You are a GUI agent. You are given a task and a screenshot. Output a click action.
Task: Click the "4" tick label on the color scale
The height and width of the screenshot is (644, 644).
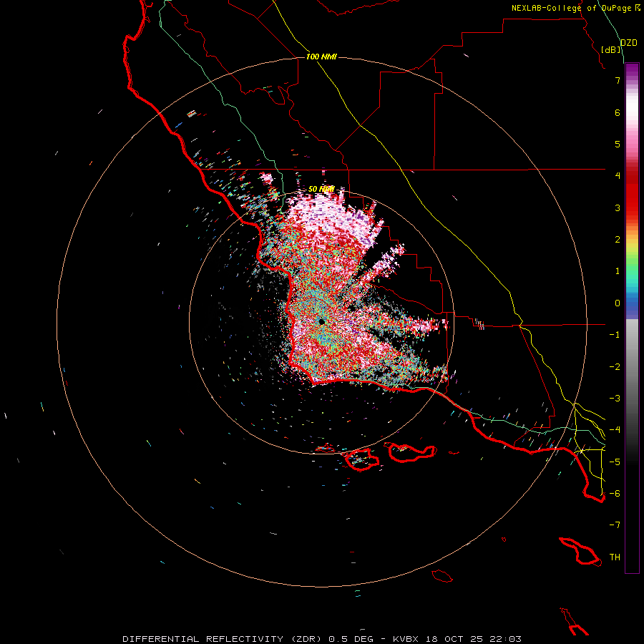tap(618, 176)
